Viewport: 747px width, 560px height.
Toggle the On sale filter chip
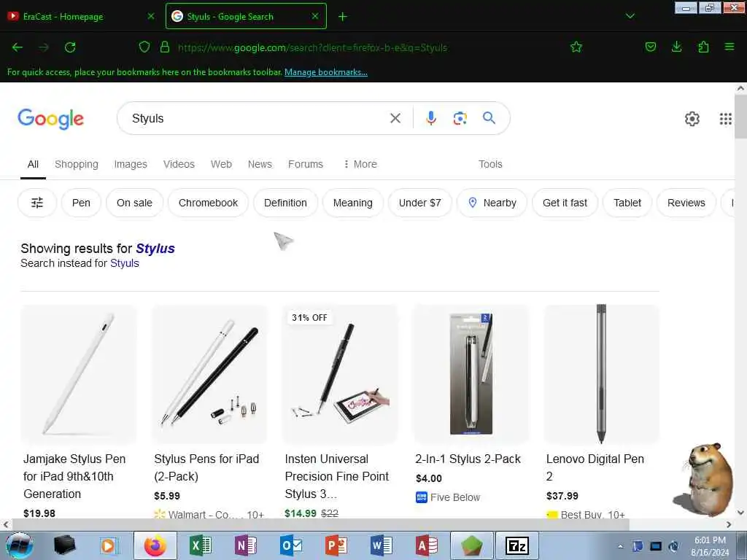(134, 203)
